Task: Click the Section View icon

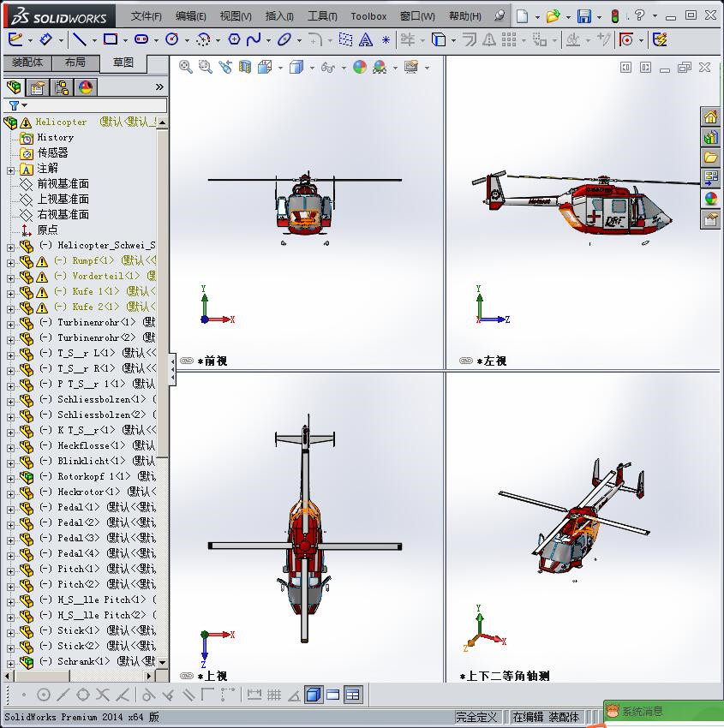Action: (x=245, y=68)
